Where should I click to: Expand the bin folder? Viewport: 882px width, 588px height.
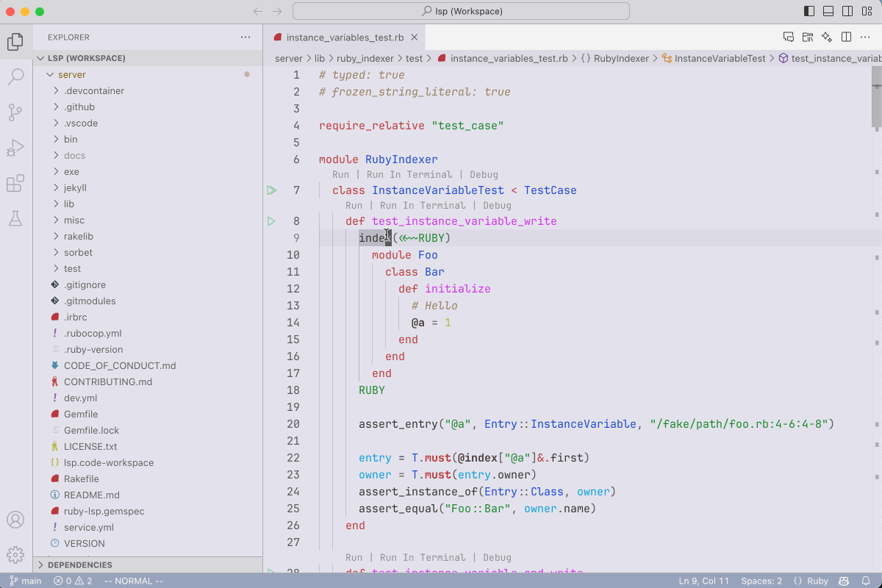pyautogui.click(x=148, y=140)
